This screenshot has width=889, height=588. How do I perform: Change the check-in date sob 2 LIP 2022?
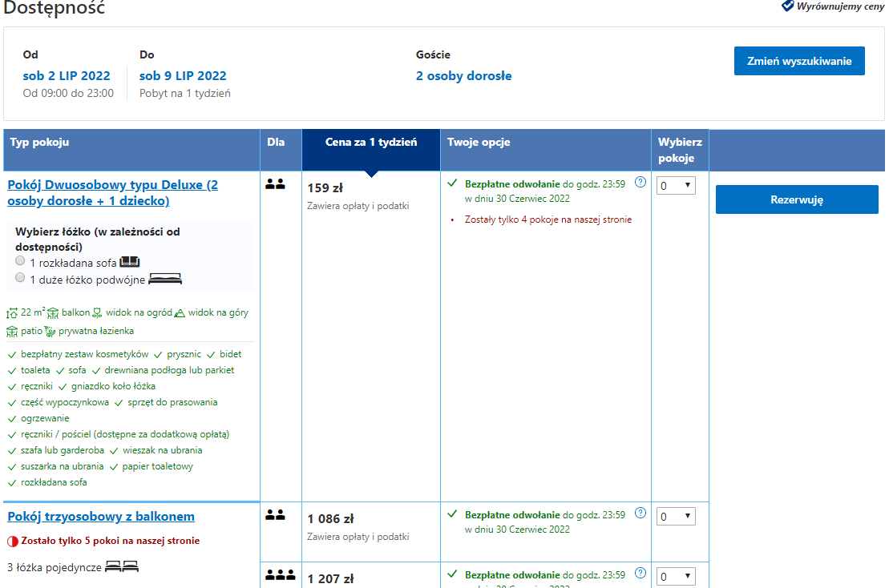(67, 76)
